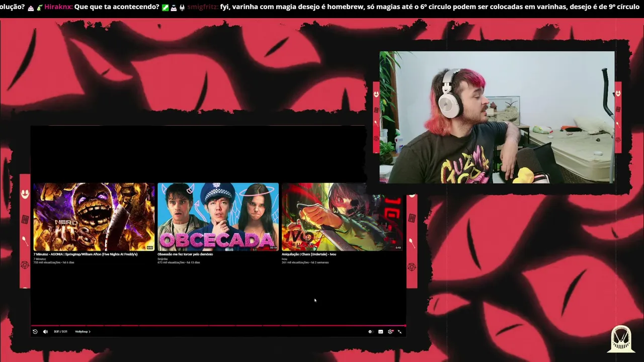Image resolution: width=644 pixels, height=362 pixels.
Task: Expand the chapter label next to timestamp
Action: 83,332
